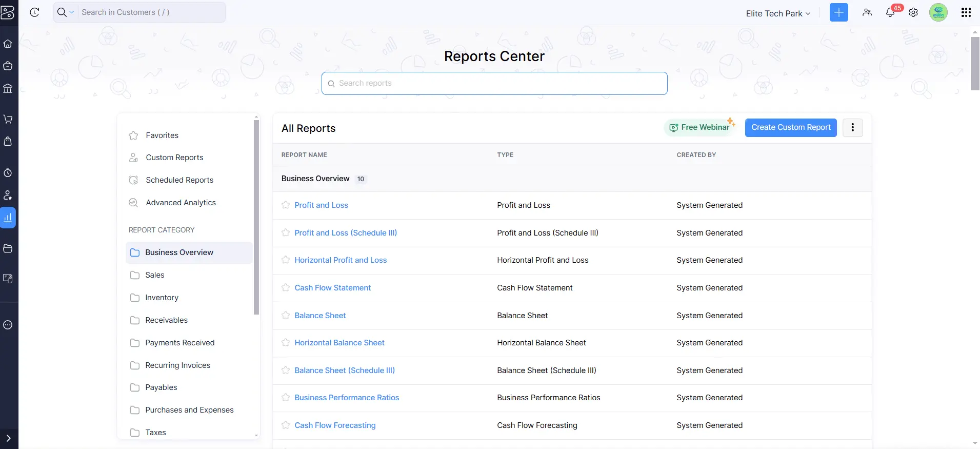Image resolution: width=980 pixels, height=449 pixels.
Task: Click the Create Custom Report button
Action: coord(790,127)
